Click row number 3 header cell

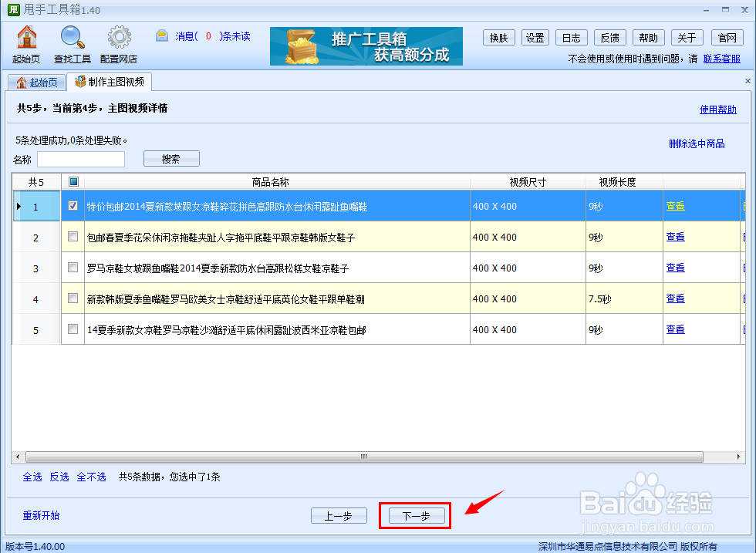tap(36, 268)
